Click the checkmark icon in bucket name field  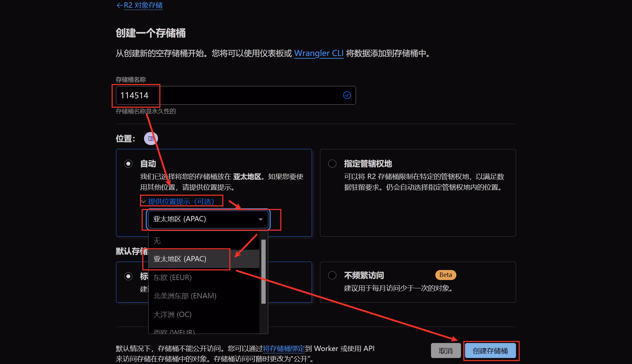click(x=347, y=95)
